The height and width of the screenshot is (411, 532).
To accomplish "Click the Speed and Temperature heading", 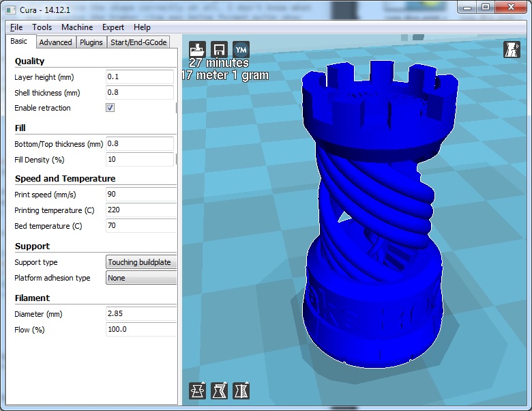I will click(x=65, y=179).
